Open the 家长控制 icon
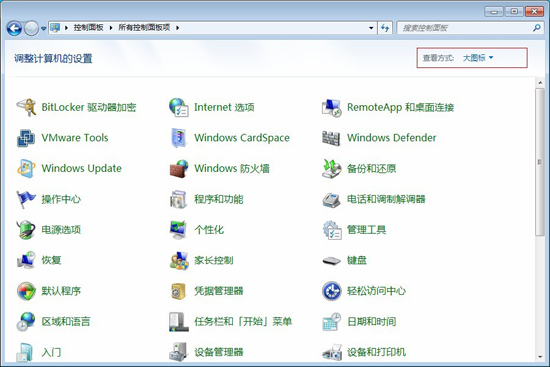Viewport: 550px width, 367px height. click(179, 260)
